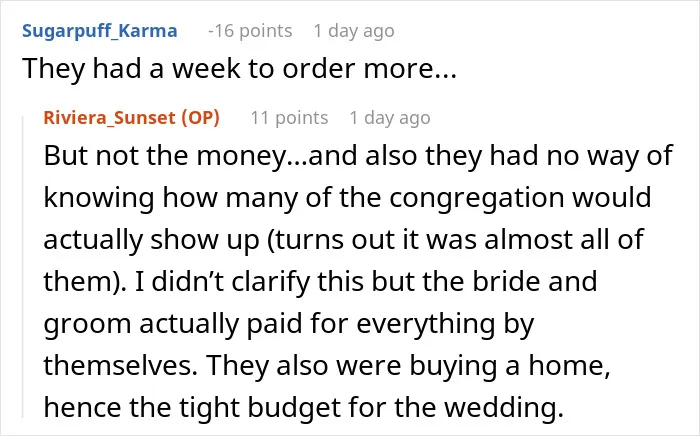The width and height of the screenshot is (700, 436).
Task: Click the line beginning 'them). I didn't clarify'
Action: [320, 282]
